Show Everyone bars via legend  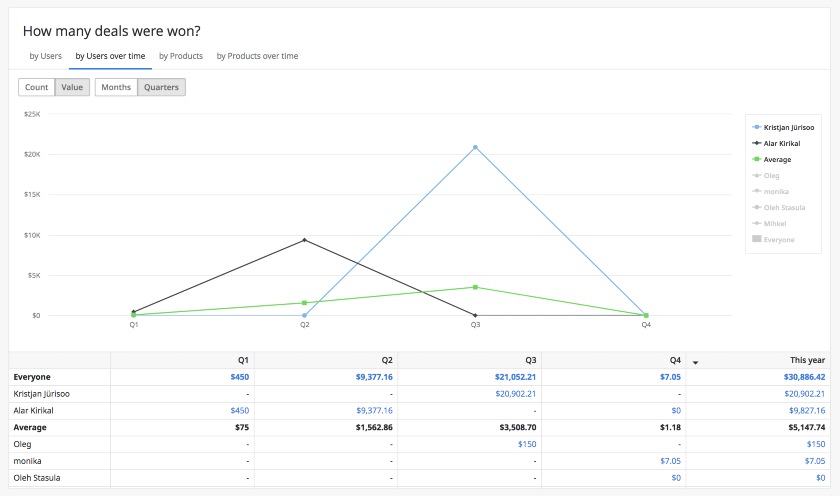click(778, 239)
